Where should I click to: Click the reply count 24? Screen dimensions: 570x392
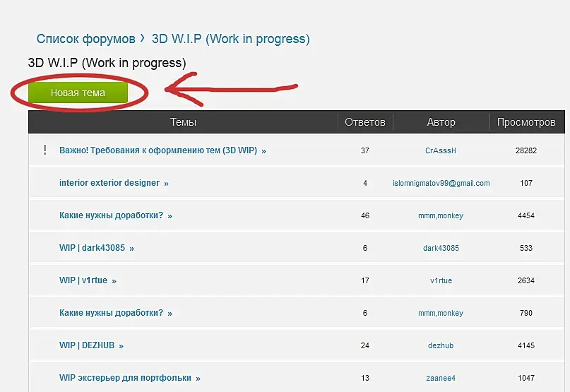coord(365,345)
